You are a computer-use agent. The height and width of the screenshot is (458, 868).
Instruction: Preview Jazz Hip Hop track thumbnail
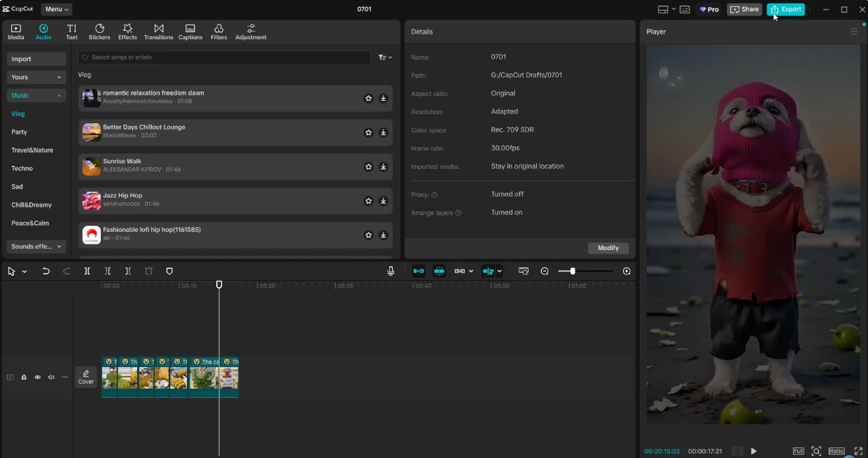click(x=91, y=201)
